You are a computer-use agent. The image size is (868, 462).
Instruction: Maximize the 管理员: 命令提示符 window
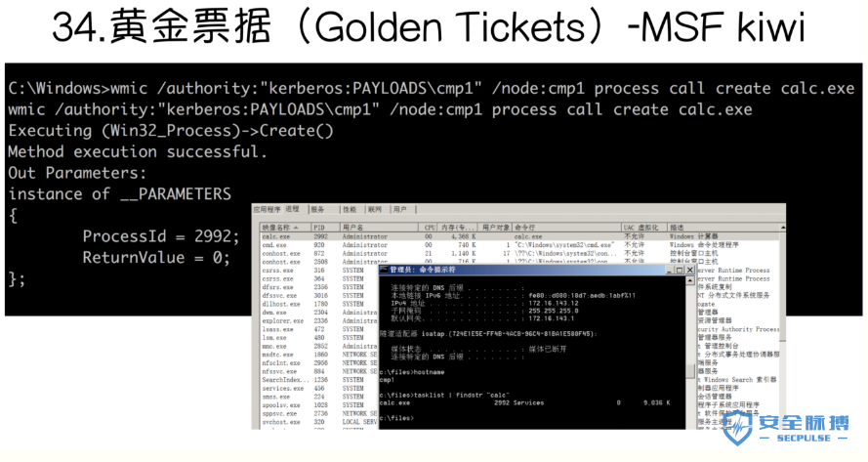click(x=680, y=270)
